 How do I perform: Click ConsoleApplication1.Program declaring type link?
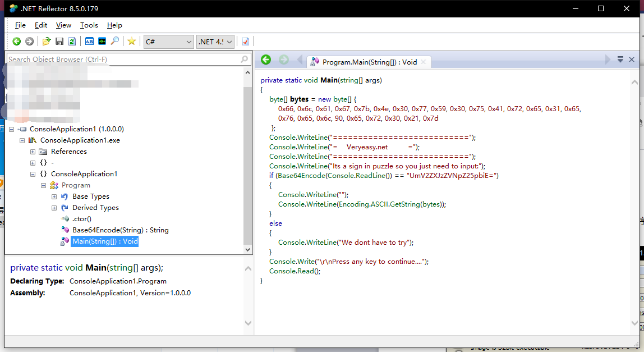pyautogui.click(x=118, y=281)
